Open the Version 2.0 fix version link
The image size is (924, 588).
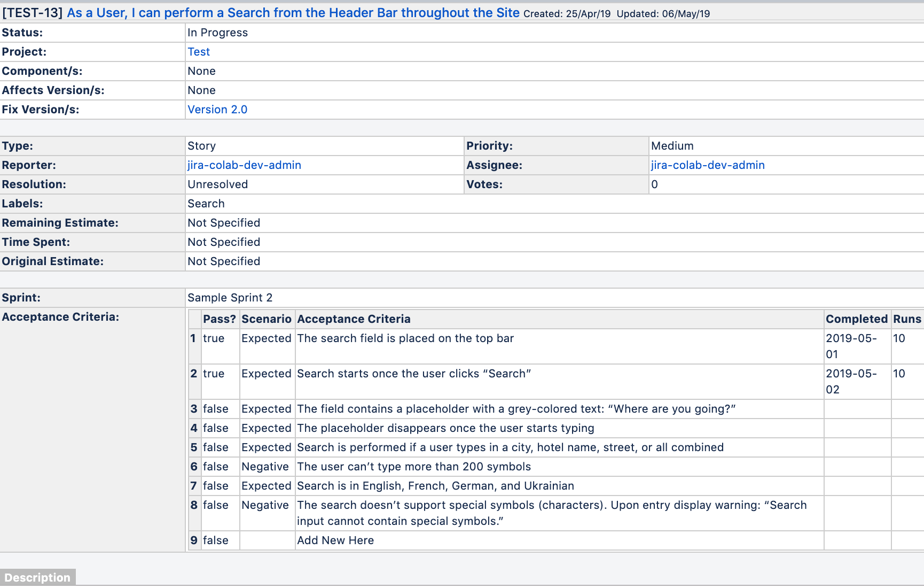[217, 110]
